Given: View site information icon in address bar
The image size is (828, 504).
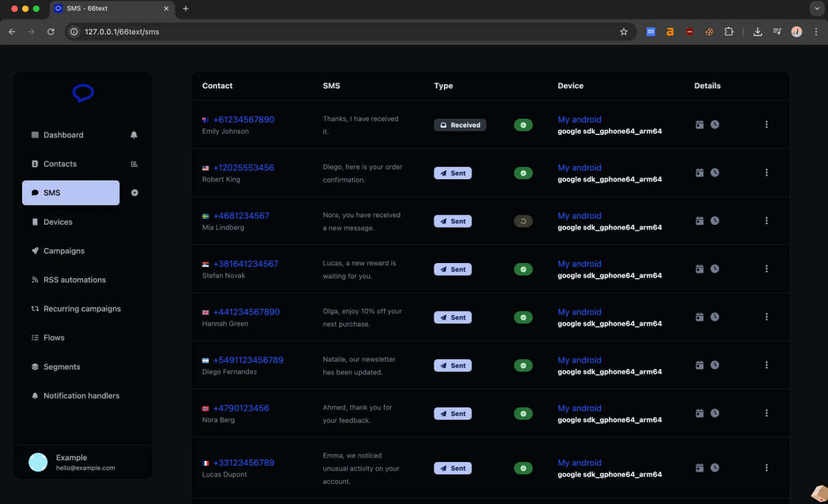Looking at the screenshot, I should pyautogui.click(x=74, y=32).
